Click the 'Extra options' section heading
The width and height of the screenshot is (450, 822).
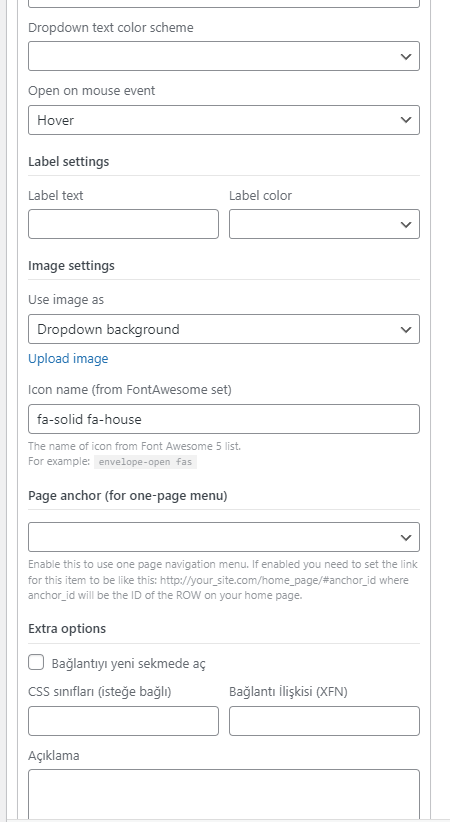click(x=67, y=629)
